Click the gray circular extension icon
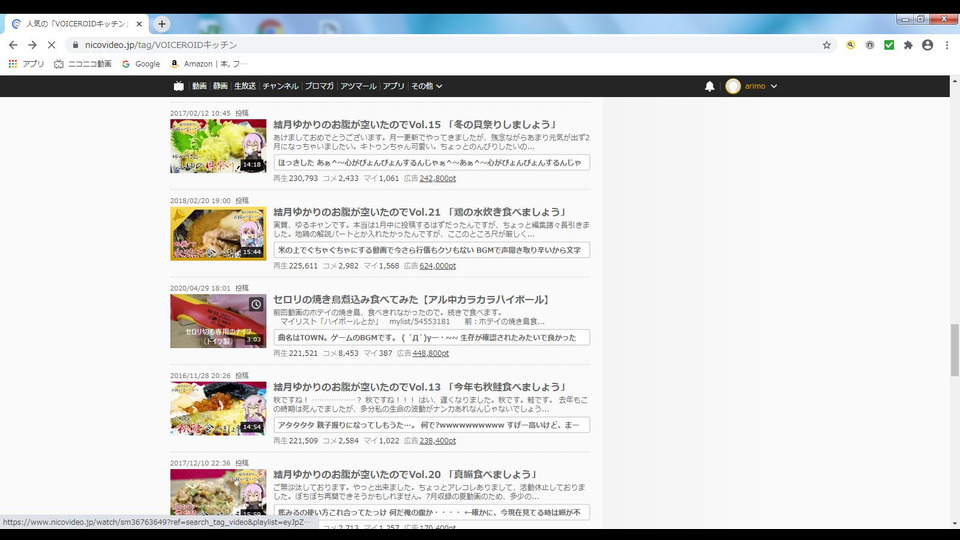The image size is (960, 540). pyautogui.click(x=869, y=45)
